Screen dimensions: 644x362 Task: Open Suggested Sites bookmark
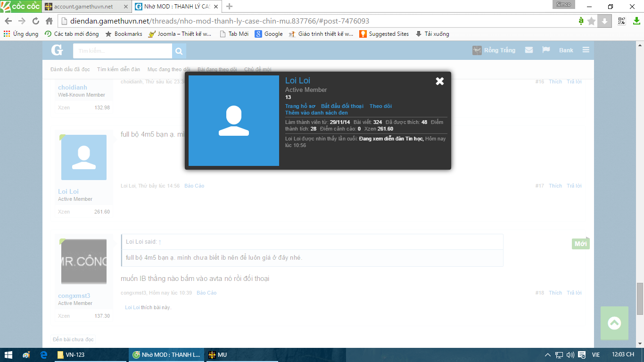pos(384,34)
